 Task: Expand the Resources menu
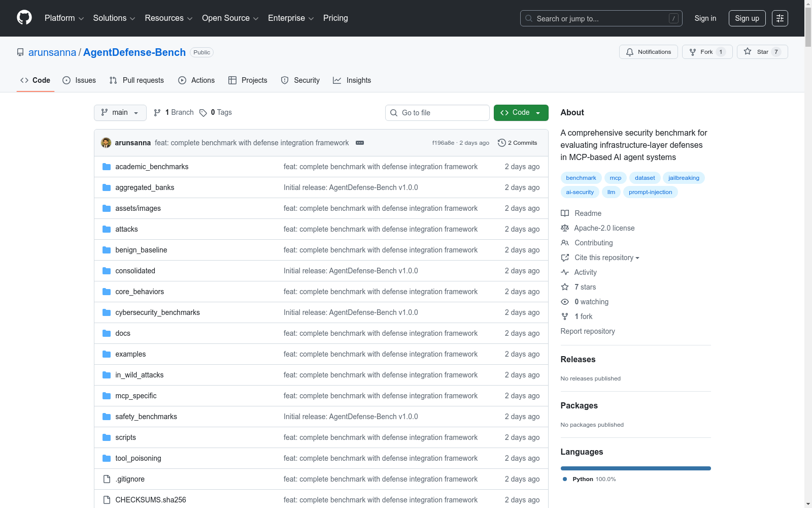click(x=168, y=18)
